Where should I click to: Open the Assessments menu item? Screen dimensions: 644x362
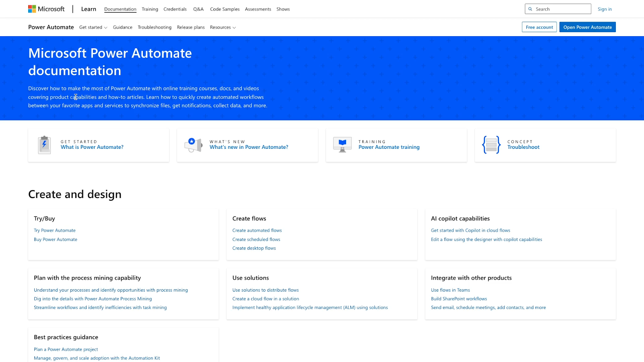coord(258,9)
